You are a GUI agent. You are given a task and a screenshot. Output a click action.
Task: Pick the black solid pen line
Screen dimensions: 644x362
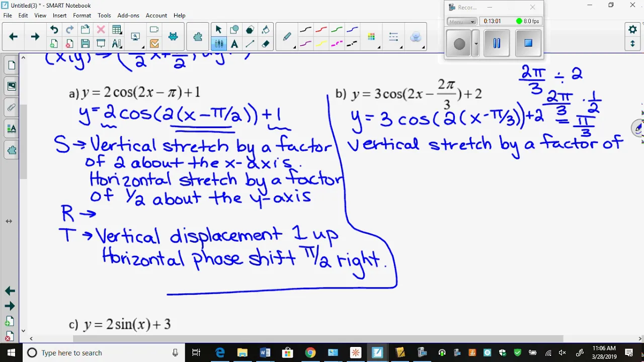(305, 30)
